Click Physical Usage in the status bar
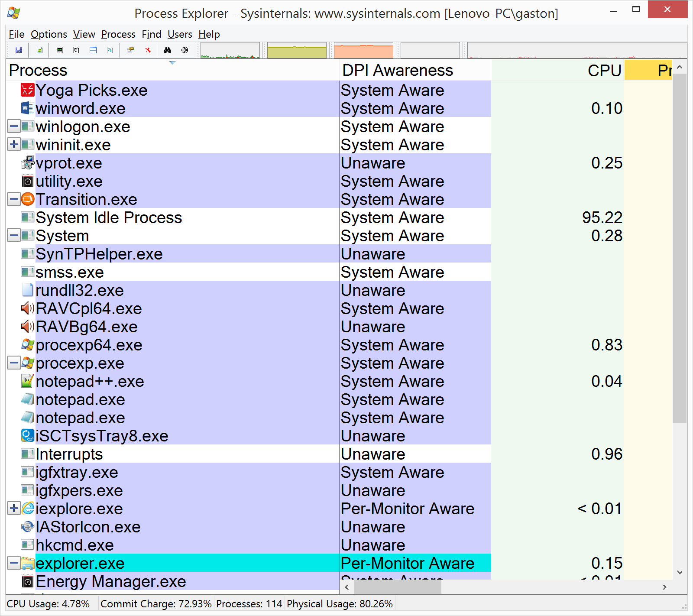 pyautogui.click(x=340, y=604)
